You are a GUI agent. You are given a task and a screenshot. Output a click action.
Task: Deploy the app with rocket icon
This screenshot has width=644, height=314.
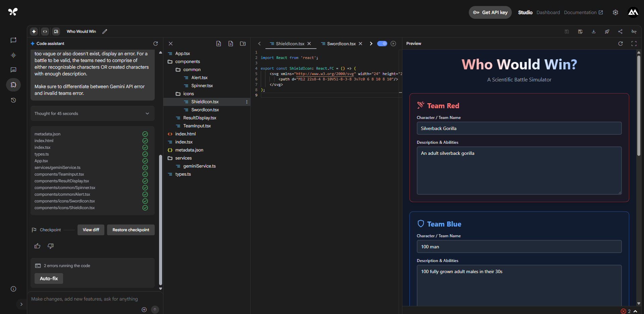[607, 32]
